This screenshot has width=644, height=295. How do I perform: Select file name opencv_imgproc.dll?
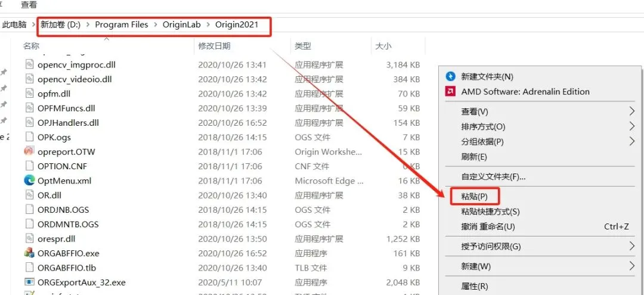[x=76, y=64]
